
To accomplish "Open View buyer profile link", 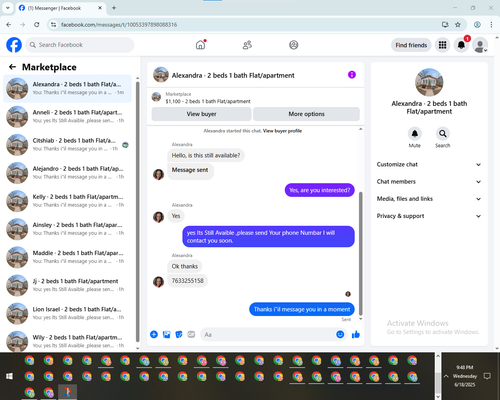I will 282,131.
